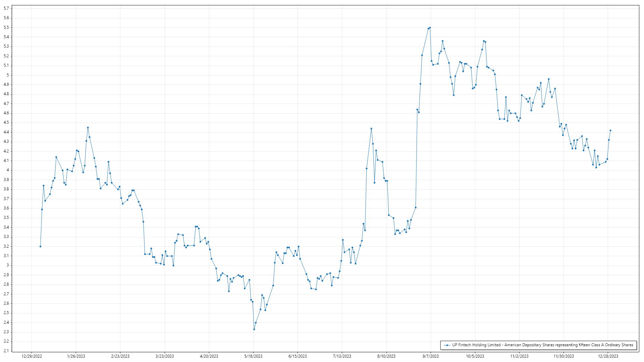
Task: Click the legend line marker icon
Action: [x=447, y=345]
